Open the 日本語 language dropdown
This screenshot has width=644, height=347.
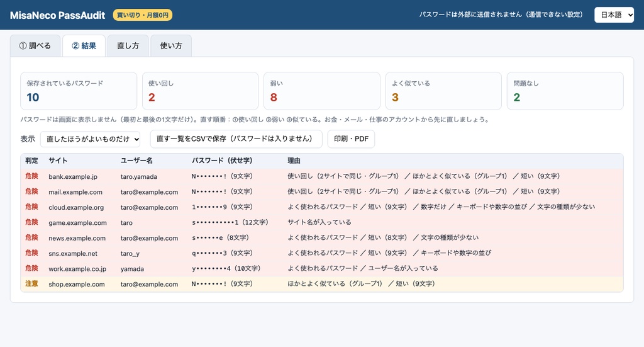[x=614, y=15]
